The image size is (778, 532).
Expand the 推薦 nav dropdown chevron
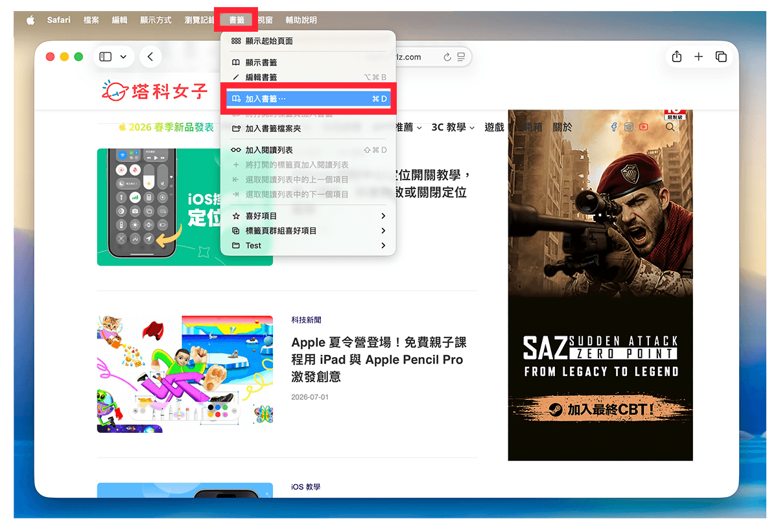419,128
